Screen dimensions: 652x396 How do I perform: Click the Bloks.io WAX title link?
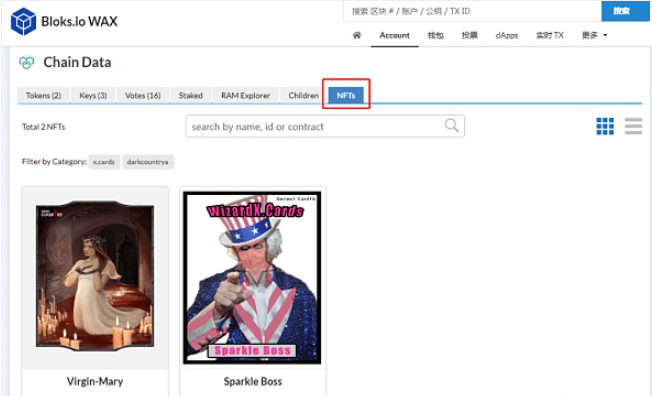(x=79, y=21)
